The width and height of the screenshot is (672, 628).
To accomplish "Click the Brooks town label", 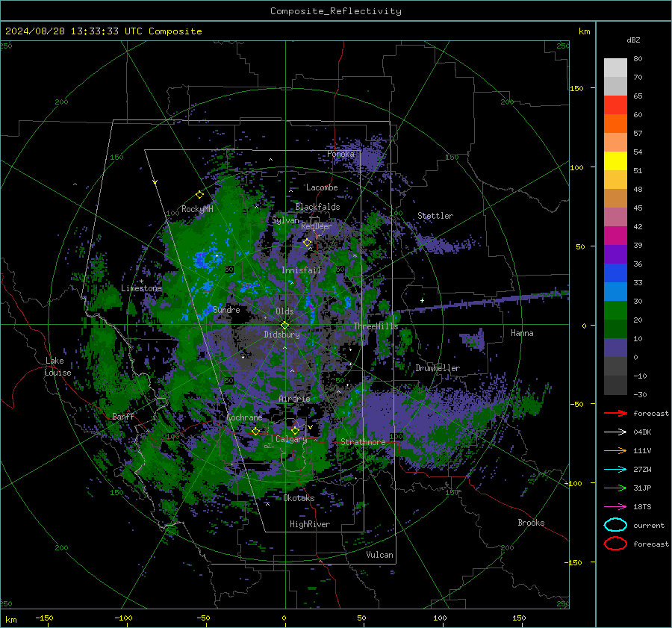I will [531, 523].
